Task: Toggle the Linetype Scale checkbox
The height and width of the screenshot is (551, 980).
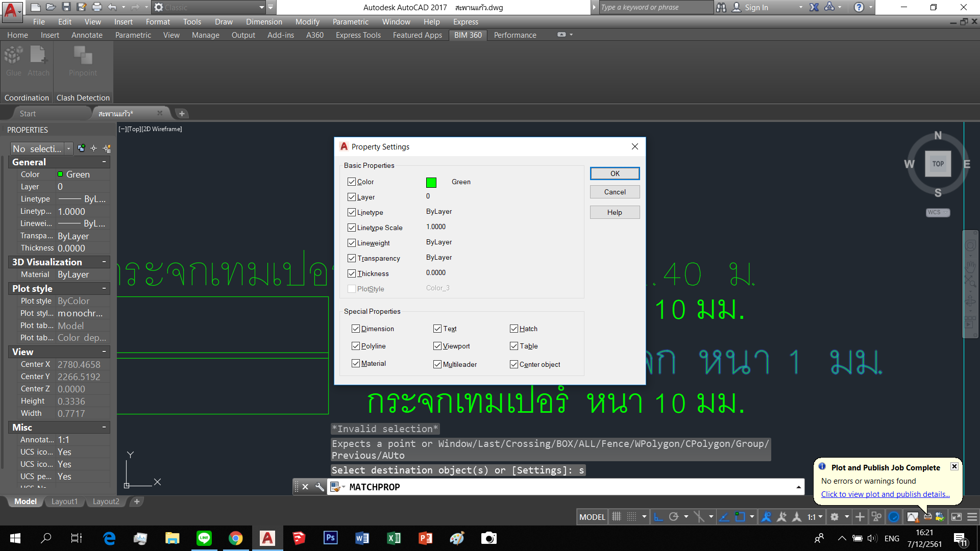Action: click(352, 228)
